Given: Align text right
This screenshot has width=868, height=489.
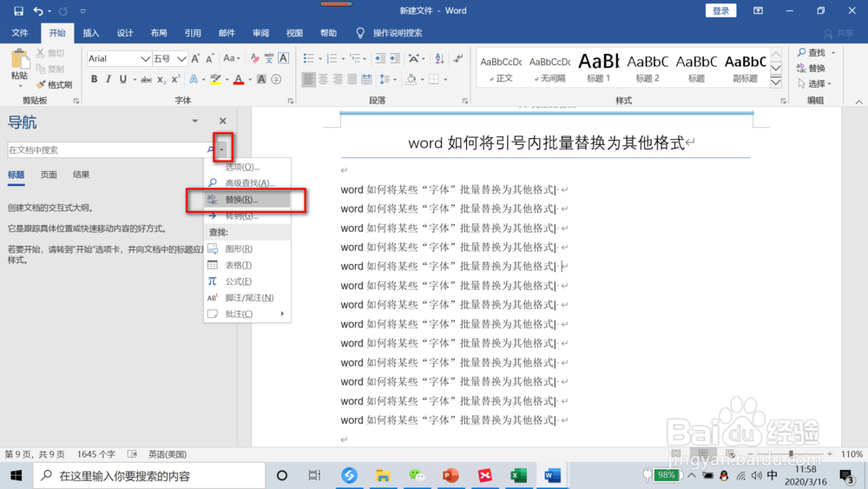Looking at the screenshot, I should point(338,79).
